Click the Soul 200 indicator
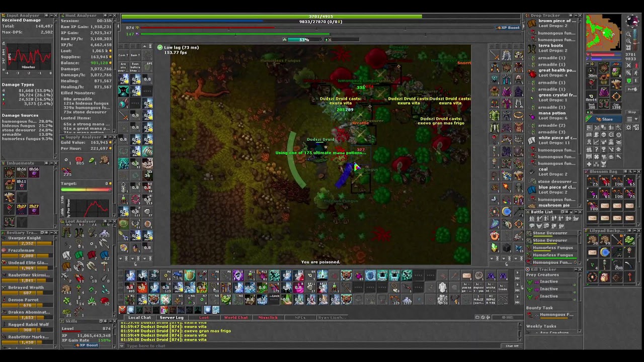This screenshot has height=362, width=644. pos(592,106)
